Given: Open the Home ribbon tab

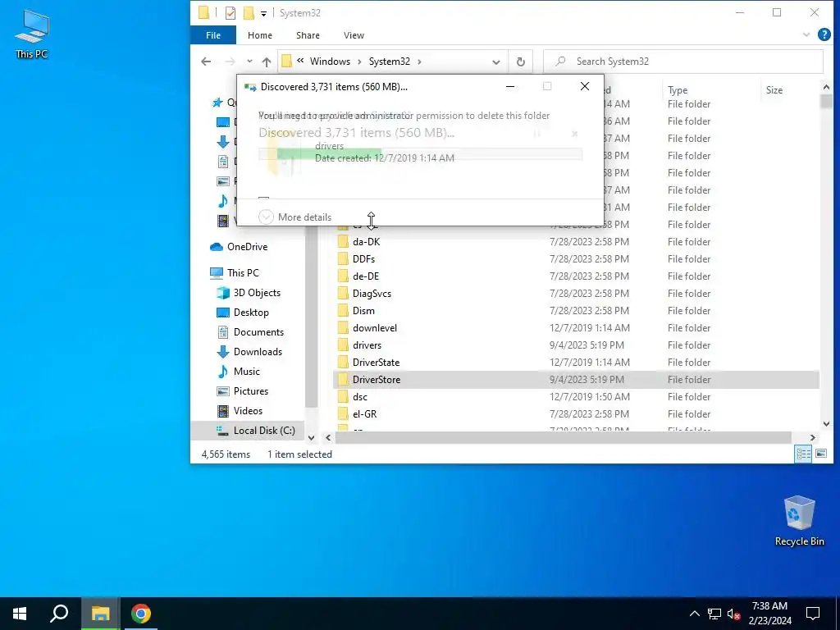Looking at the screenshot, I should tap(260, 35).
